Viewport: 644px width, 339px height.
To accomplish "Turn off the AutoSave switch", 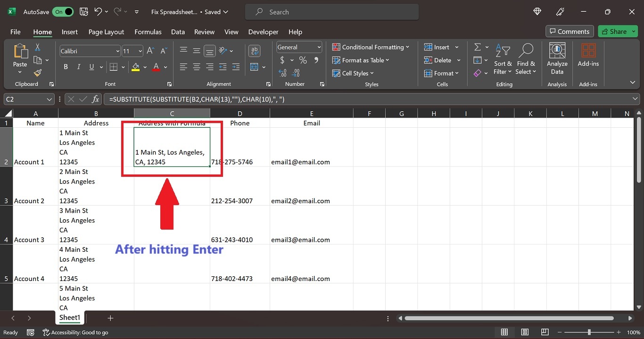I will pos(63,12).
